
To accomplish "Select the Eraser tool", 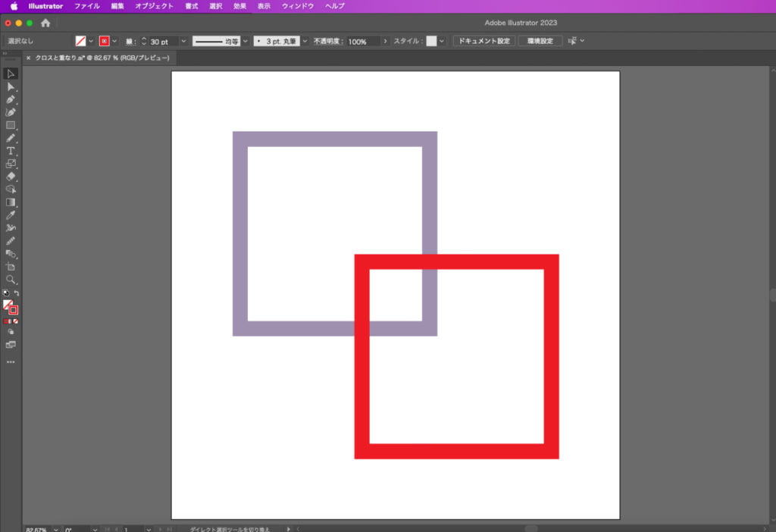I will [11, 177].
